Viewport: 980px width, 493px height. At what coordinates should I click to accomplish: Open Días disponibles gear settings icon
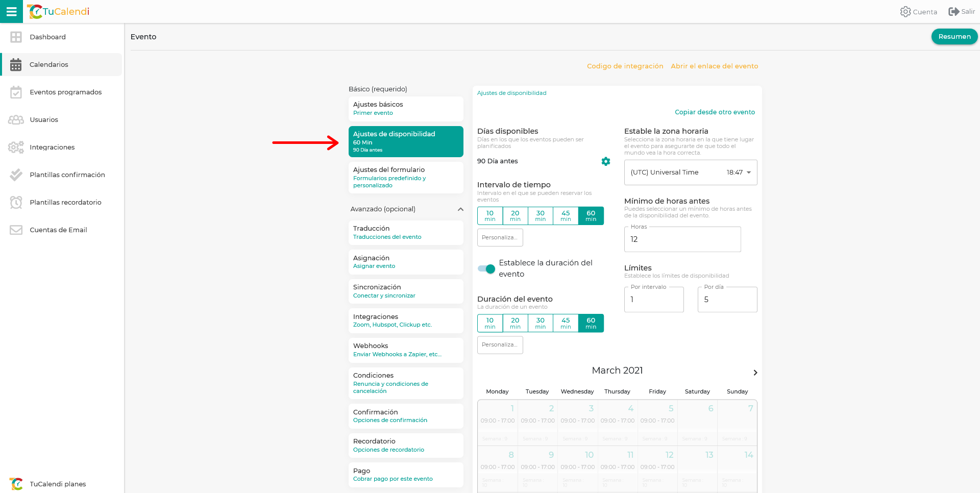click(x=605, y=161)
